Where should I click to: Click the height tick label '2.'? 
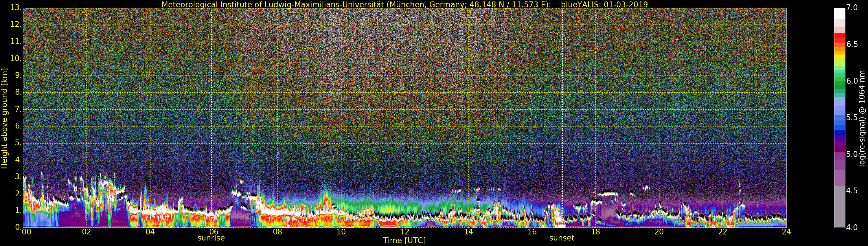click(x=18, y=193)
